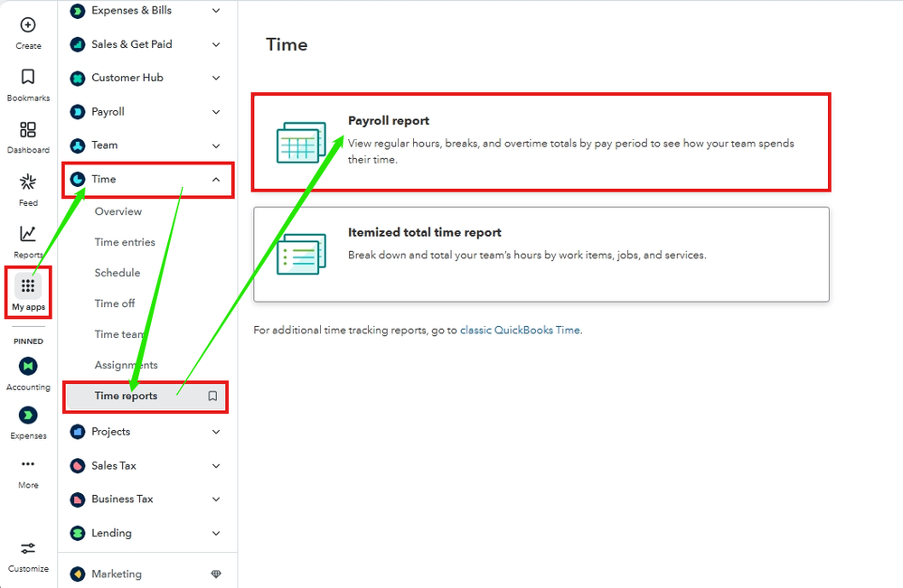Viewport: 903px width, 588px height.
Task: Open Time entries submenu item
Action: [125, 242]
